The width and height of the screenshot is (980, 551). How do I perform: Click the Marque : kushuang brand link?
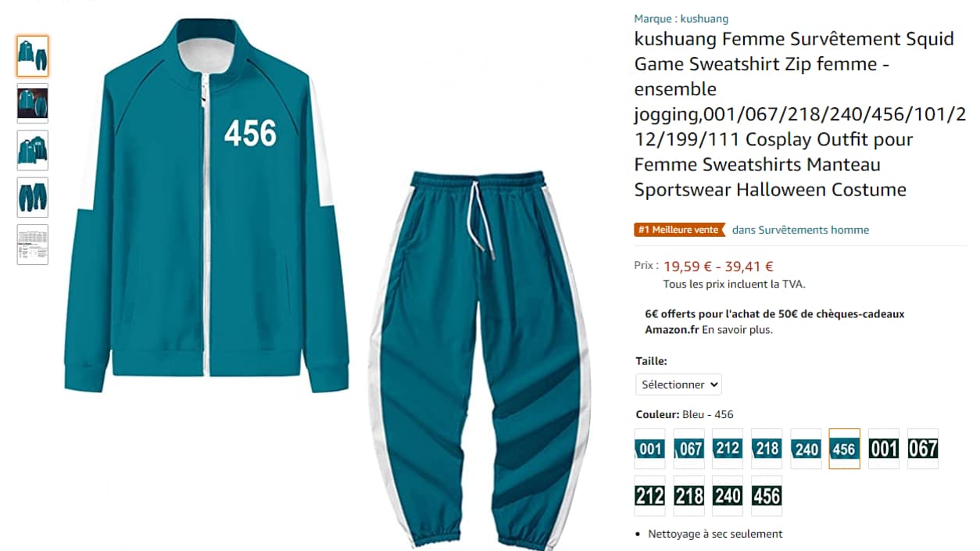tap(681, 19)
